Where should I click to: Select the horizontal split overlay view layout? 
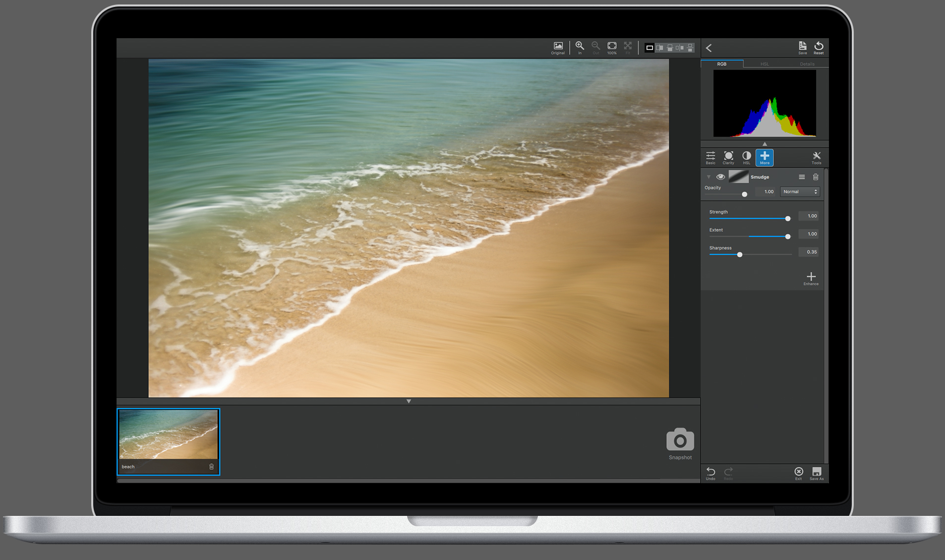tap(670, 48)
